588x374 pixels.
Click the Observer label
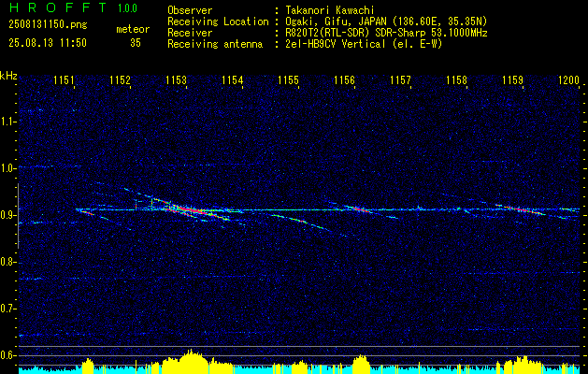point(190,10)
